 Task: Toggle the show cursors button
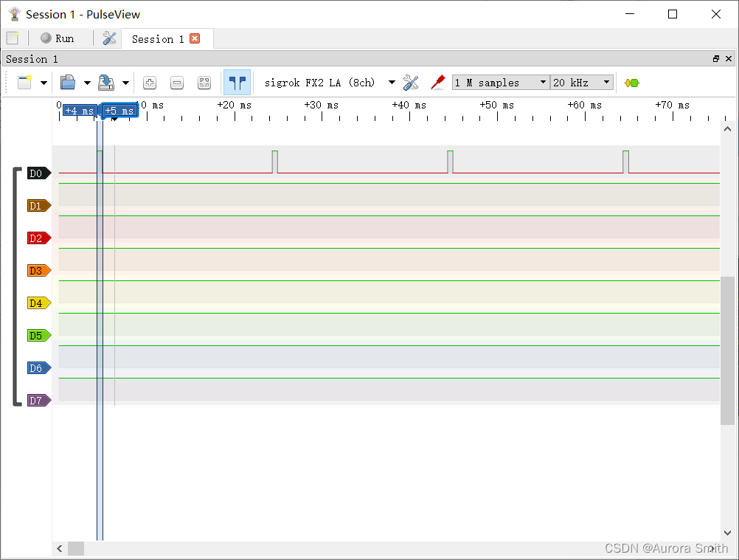[237, 83]
